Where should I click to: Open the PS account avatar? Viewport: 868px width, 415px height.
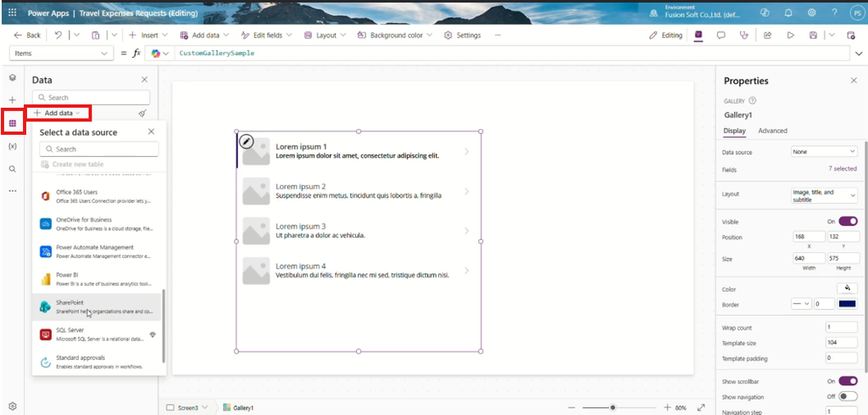point(857,13)
